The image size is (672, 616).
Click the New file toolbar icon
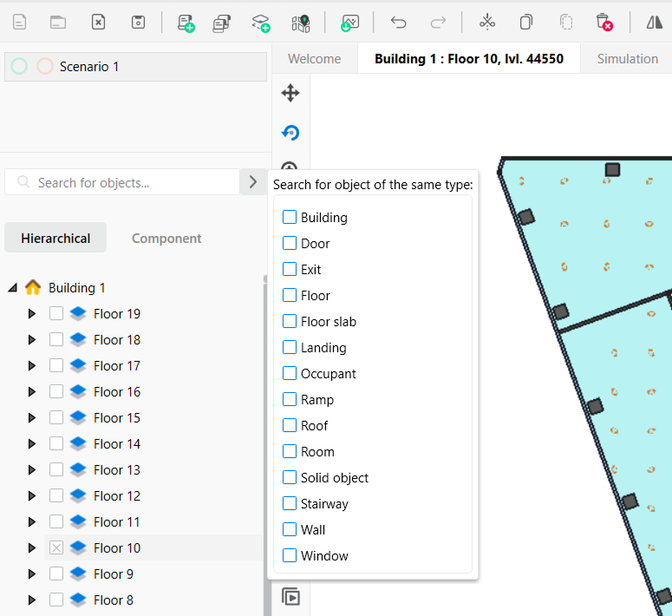coord(20,22)
